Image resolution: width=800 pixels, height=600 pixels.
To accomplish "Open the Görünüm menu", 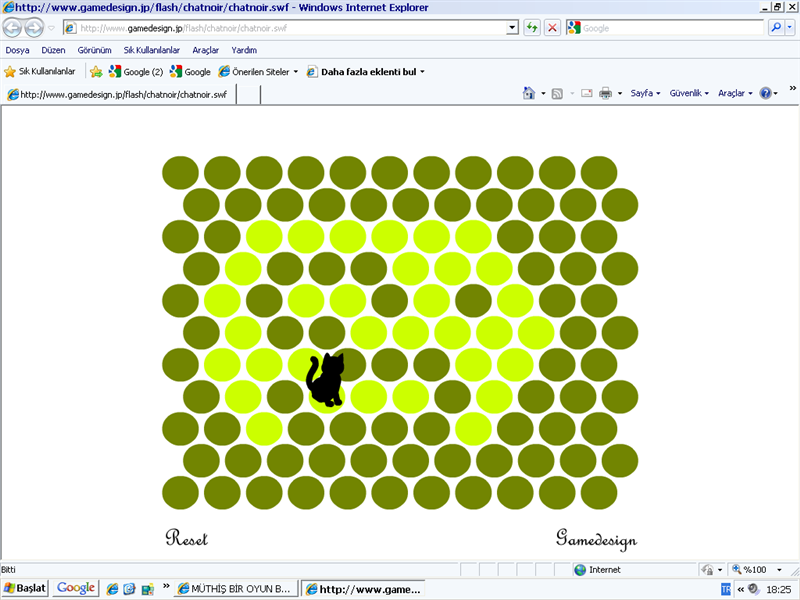I will click(x=94, y=50).
